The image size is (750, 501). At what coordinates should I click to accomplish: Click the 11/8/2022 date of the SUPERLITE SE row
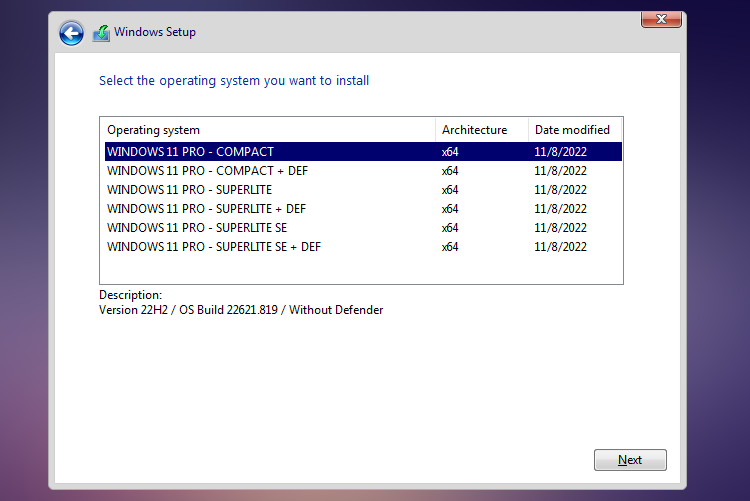(x=560, y=228)
